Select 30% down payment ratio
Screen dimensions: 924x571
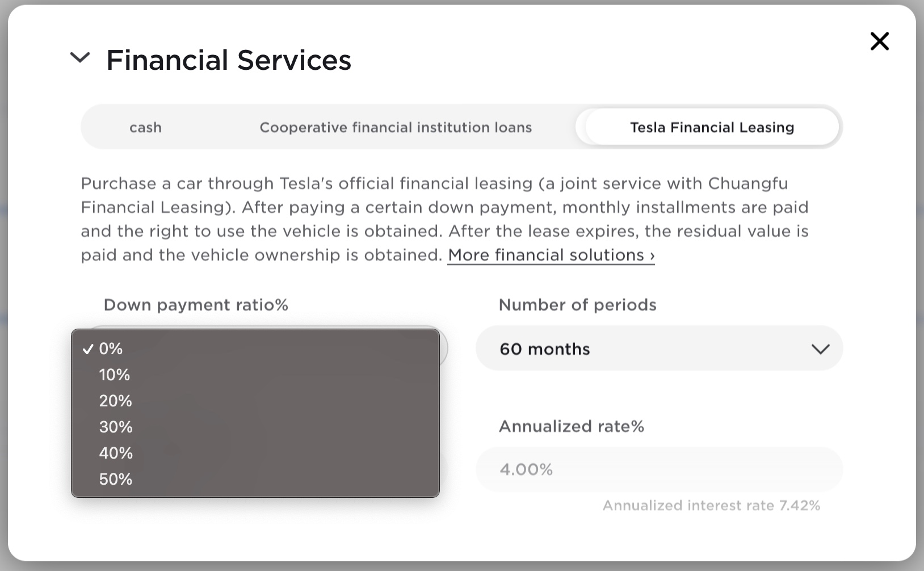tap(116, 427)
